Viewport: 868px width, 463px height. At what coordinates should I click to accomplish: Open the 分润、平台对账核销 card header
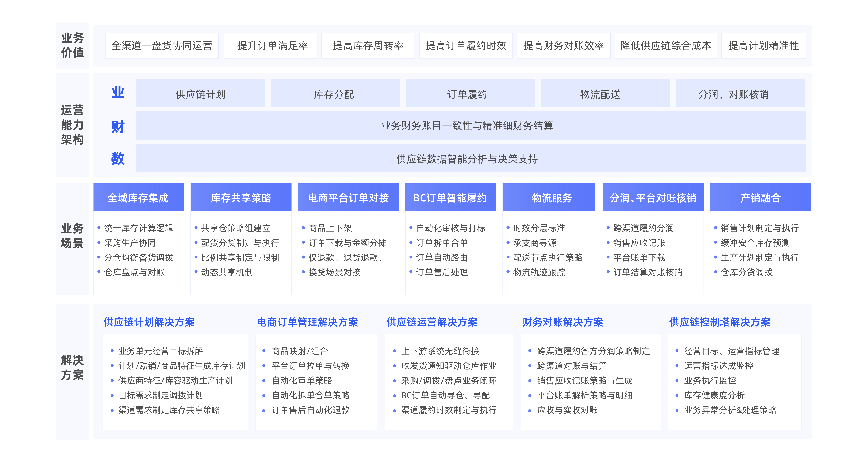coord(653,197)
